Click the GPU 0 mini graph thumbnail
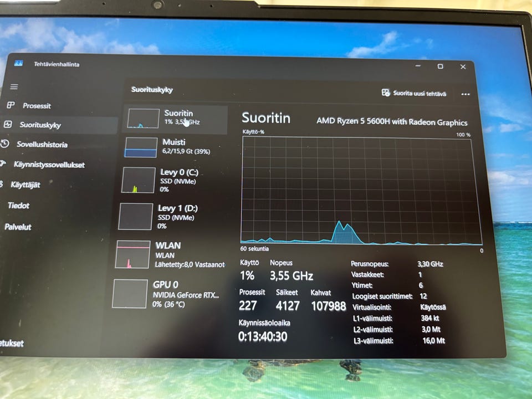The height and width of the screenshot is (399, 532). 130,294
